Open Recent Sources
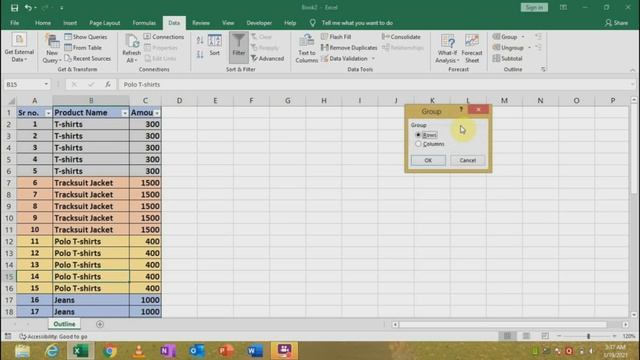Viewport: 640px width, 360px height. [x=88, y=59]
